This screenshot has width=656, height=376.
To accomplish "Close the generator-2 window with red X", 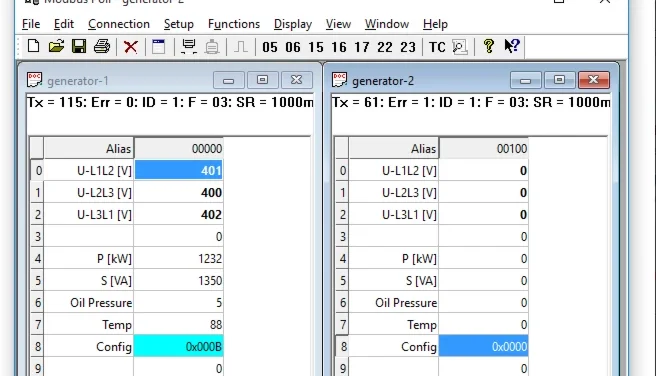I will (x=594, y=80).
